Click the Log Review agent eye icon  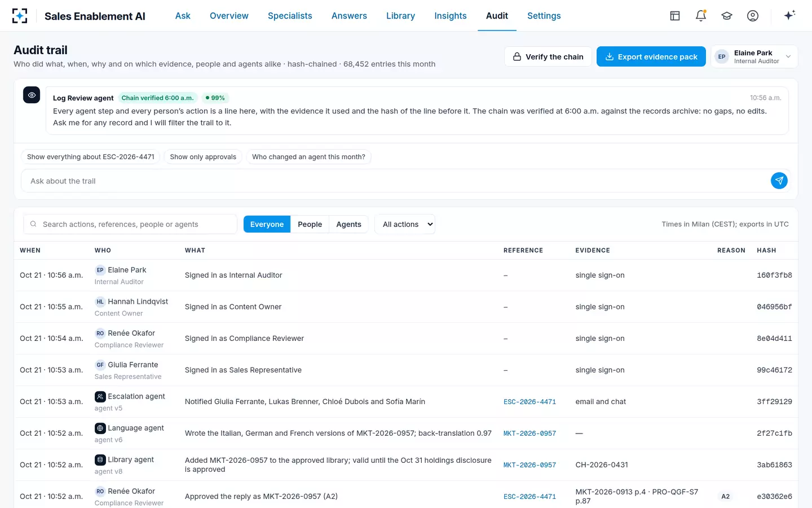point(32,95)
